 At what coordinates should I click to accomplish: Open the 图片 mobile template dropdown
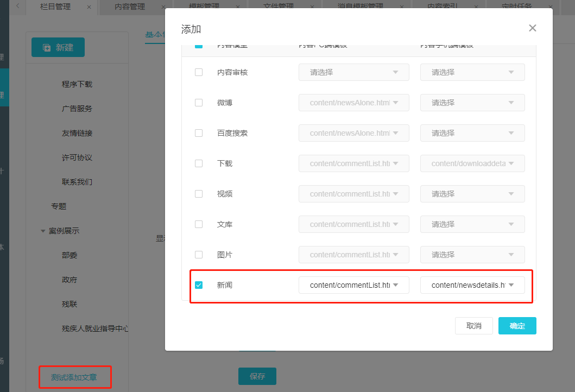click(472, 255)
